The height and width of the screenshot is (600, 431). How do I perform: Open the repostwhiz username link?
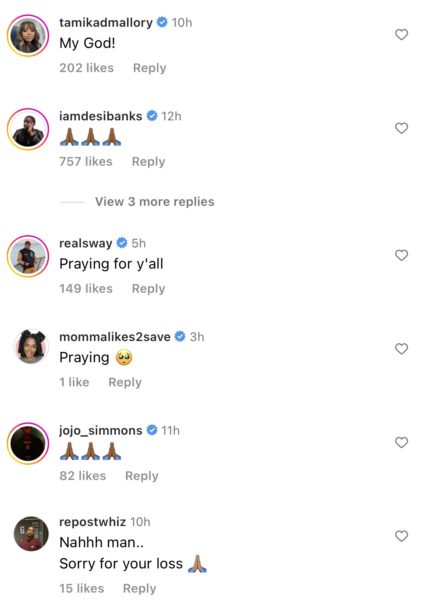tap(93, 522)
